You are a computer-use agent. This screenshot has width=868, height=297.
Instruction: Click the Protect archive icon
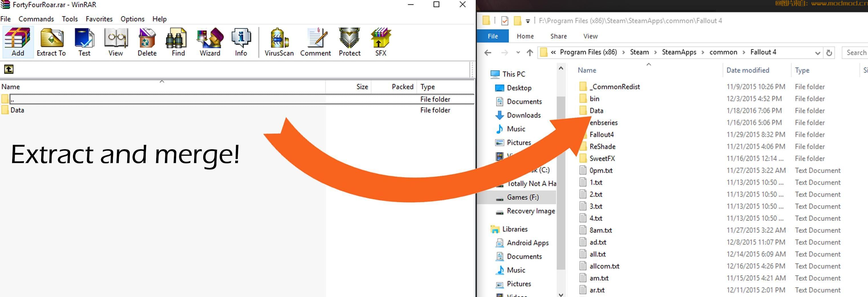pos(349,42)
